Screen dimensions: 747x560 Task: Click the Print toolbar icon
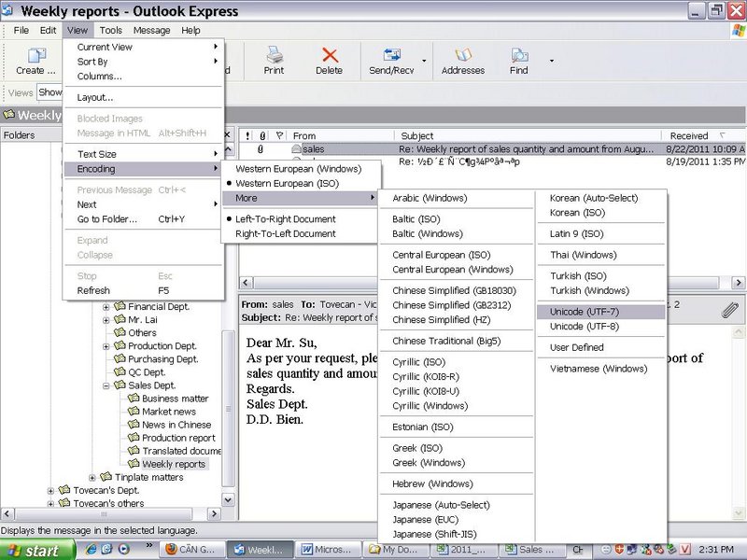(x=274, y=61)
